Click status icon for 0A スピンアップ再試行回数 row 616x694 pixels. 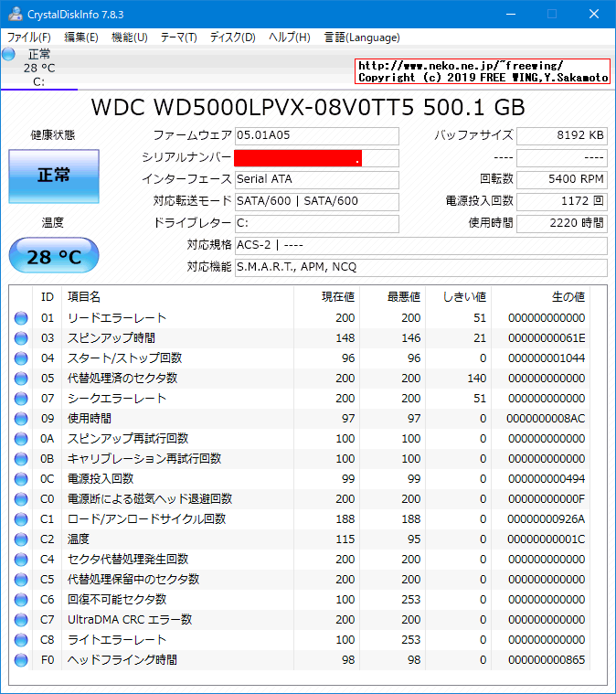(x=21, y=439)
